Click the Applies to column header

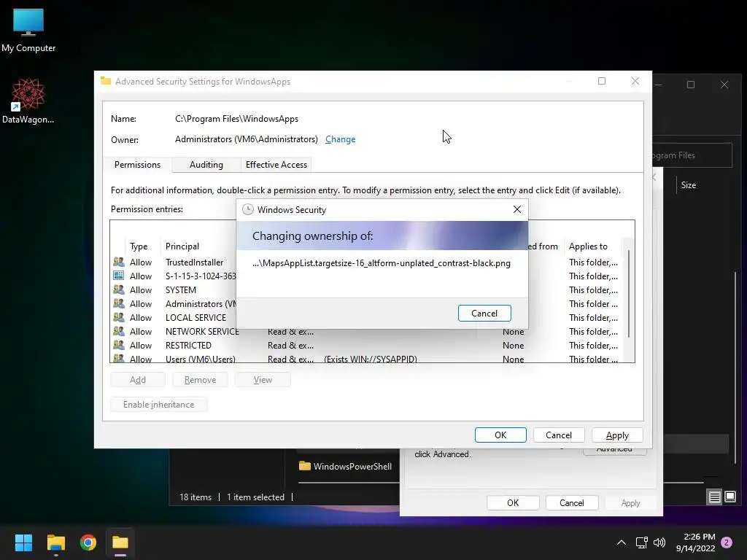pos(588,246)
